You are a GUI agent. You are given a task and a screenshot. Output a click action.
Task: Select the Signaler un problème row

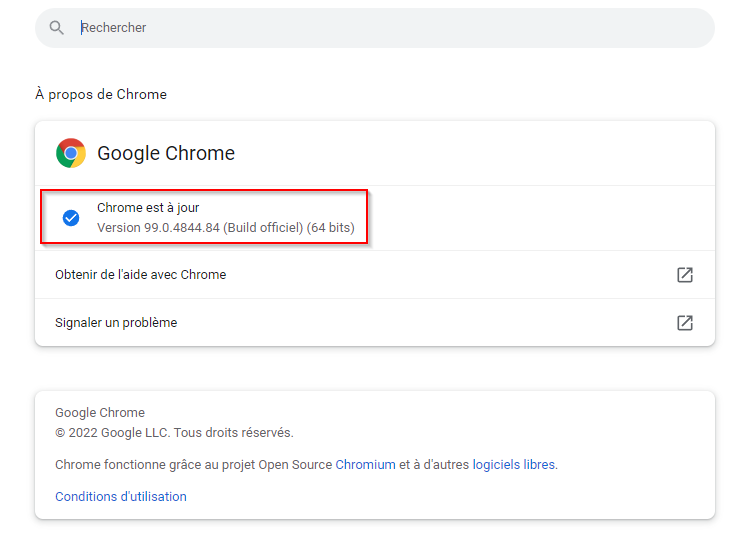coord(116,323)
